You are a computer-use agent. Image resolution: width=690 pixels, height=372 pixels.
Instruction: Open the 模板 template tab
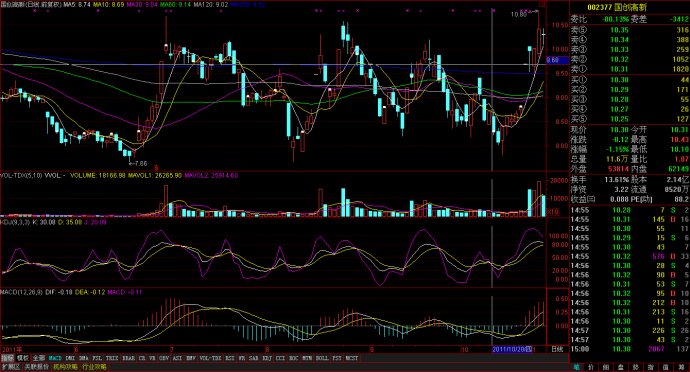pyautogui.click(x=23, y=358)
